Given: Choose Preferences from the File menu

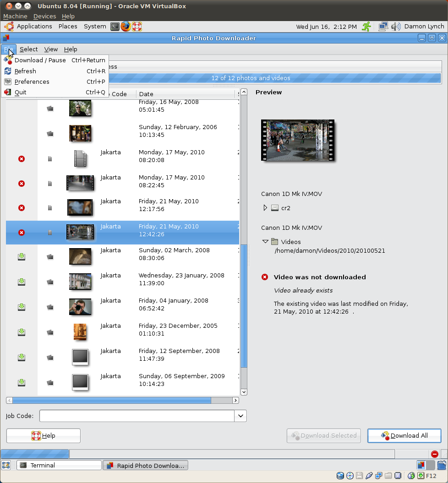Looking at the screenshot, I should (32, 81).
